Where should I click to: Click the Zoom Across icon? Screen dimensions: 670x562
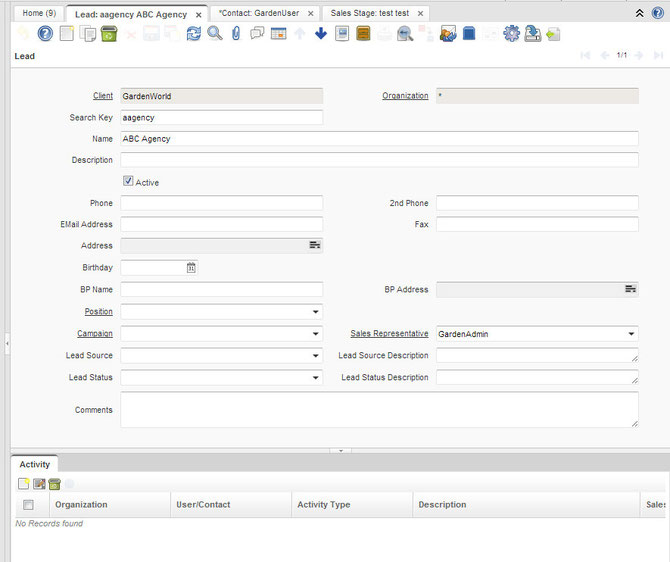pyautogui.click(x=405, y=33)
